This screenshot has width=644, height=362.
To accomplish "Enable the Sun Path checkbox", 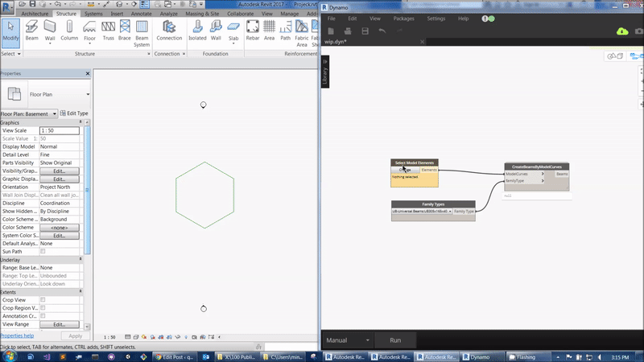I will 43,251.
